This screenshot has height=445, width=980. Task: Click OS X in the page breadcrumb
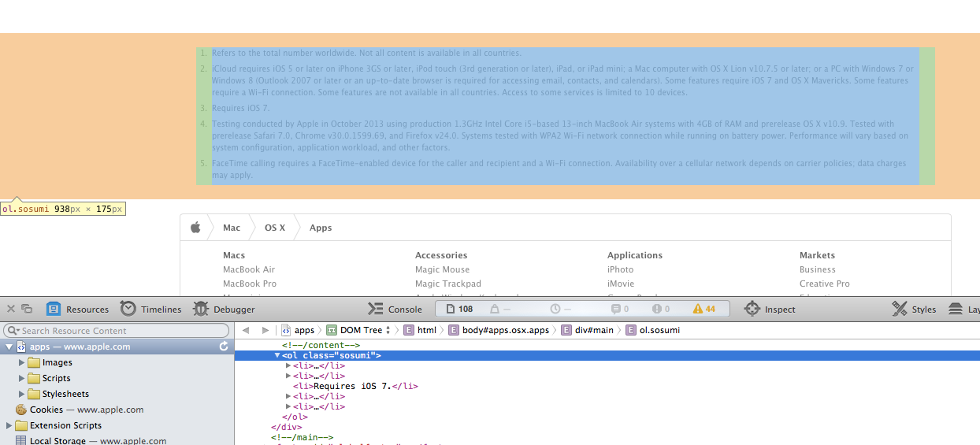(x=275, y=228)
